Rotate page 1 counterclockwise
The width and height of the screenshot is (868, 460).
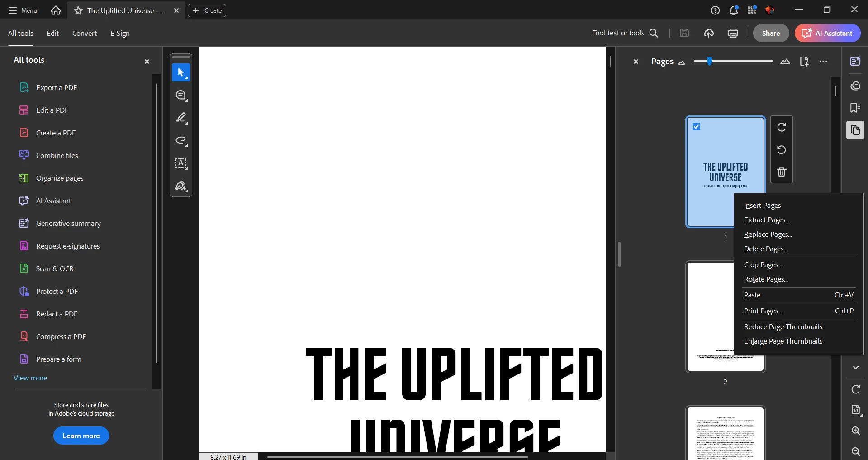pyautogui.click(x=782, y=149)
